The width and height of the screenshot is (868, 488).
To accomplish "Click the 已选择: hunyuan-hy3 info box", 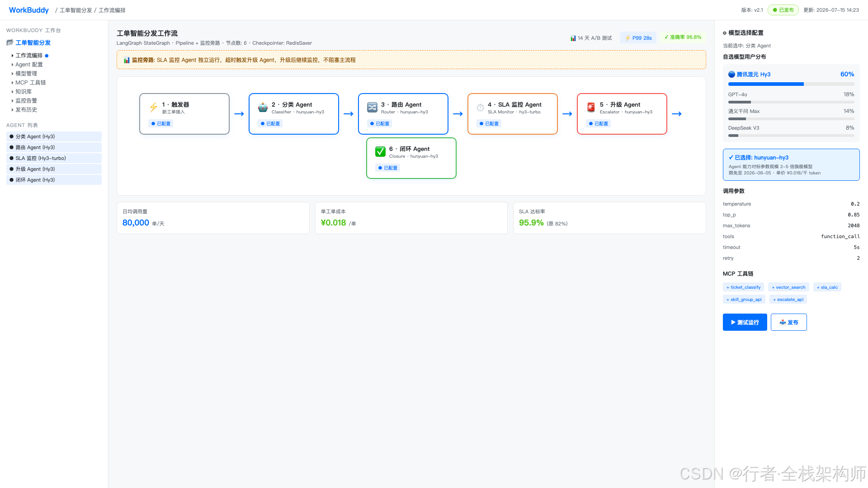I will coord(791,165).
